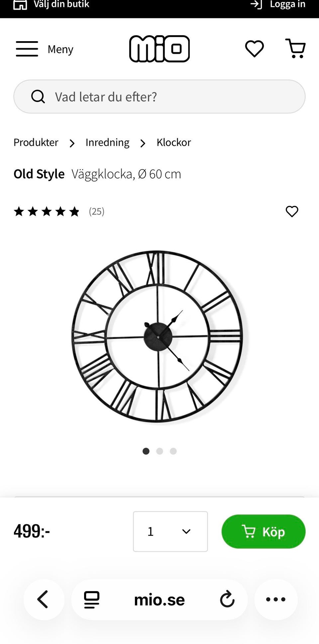Focus the 'Vad letar du efter?' field
The image size is (319, 644).
[x=159, y=97]
